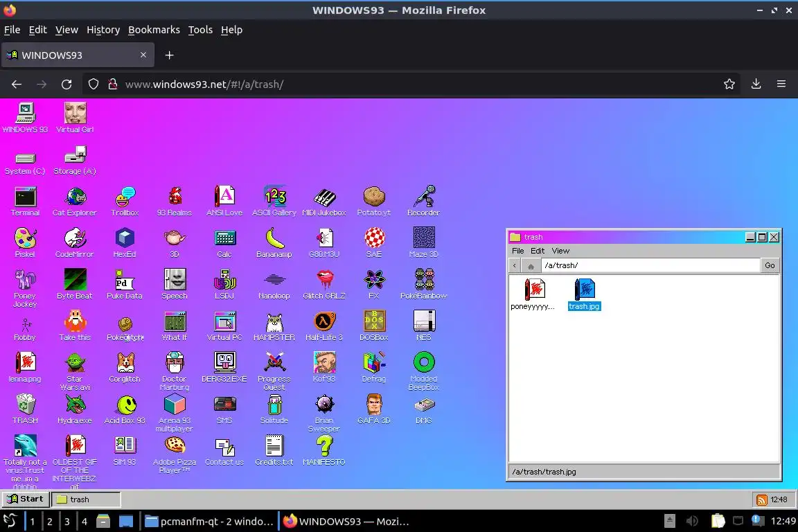Close the WINDOWS93 browser tab
Image resolution: width=798 pixels, height=532 pixels.
143,55
